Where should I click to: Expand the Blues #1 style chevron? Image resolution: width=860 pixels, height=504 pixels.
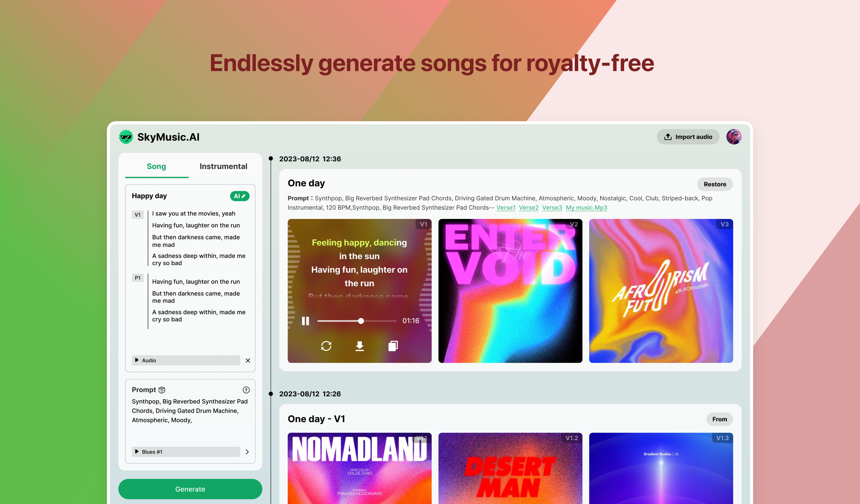tap(247, 451)
